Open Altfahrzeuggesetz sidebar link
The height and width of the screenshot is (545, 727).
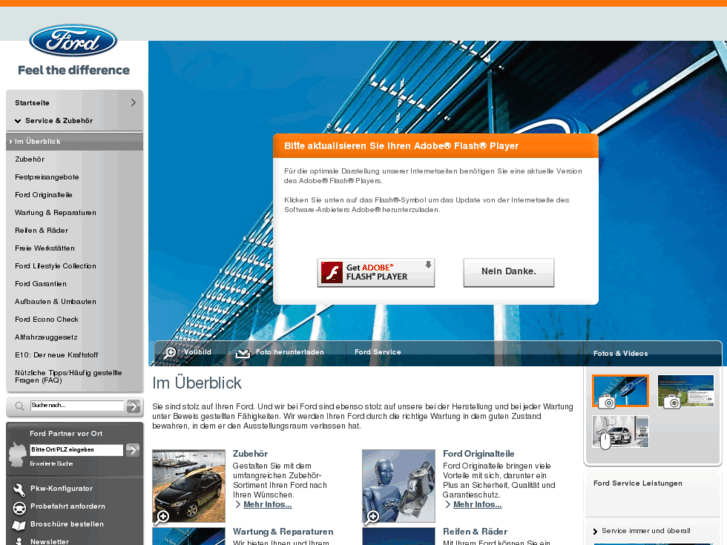46,337
